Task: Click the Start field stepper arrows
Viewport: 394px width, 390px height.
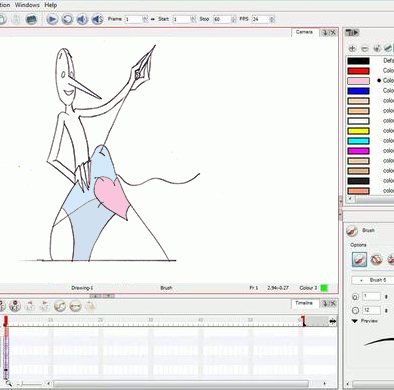Action: click(193, 19)
